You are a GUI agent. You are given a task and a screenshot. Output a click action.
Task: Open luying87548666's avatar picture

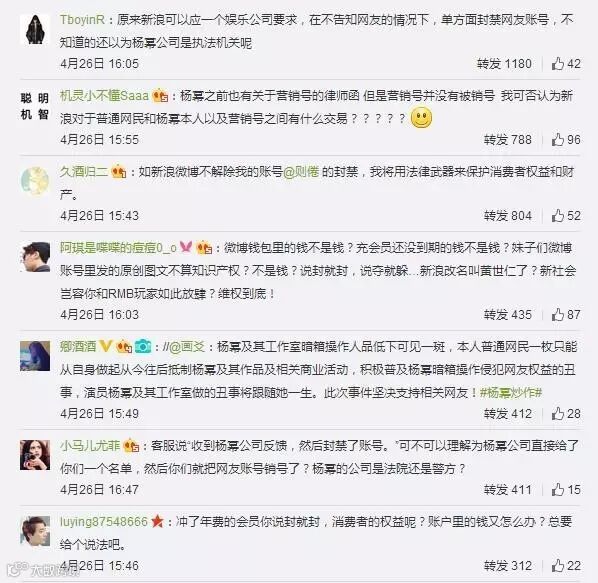pyautogui.click(x=35, y=531)
